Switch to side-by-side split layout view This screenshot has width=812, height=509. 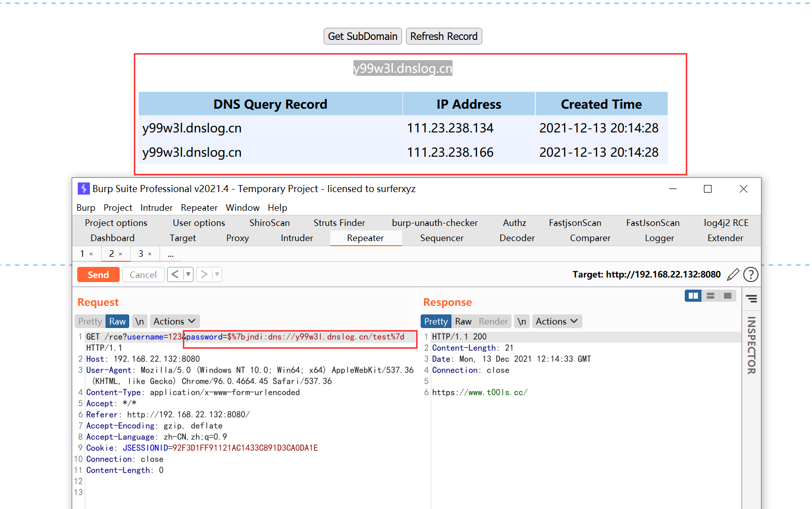[693, 296]
